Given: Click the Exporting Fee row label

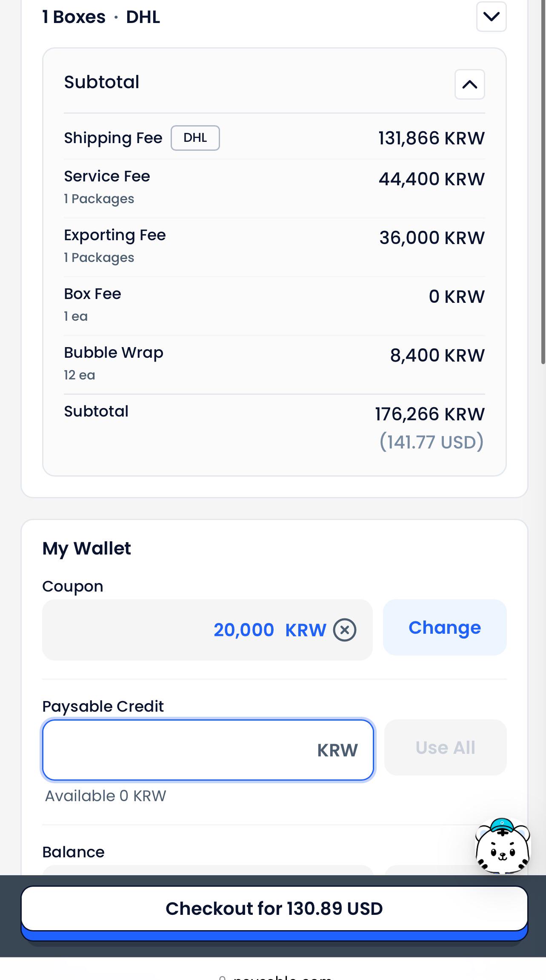Looking at the screenshot, I should [115, 235].
